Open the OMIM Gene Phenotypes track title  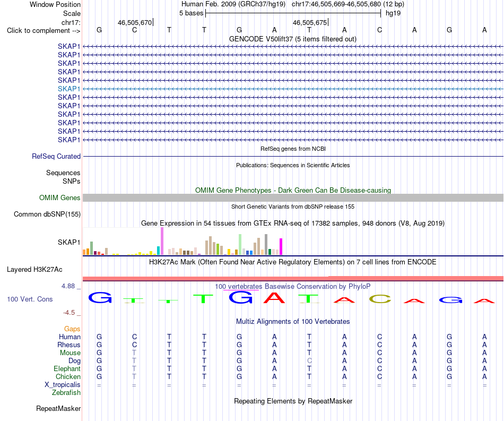point(293,190)
